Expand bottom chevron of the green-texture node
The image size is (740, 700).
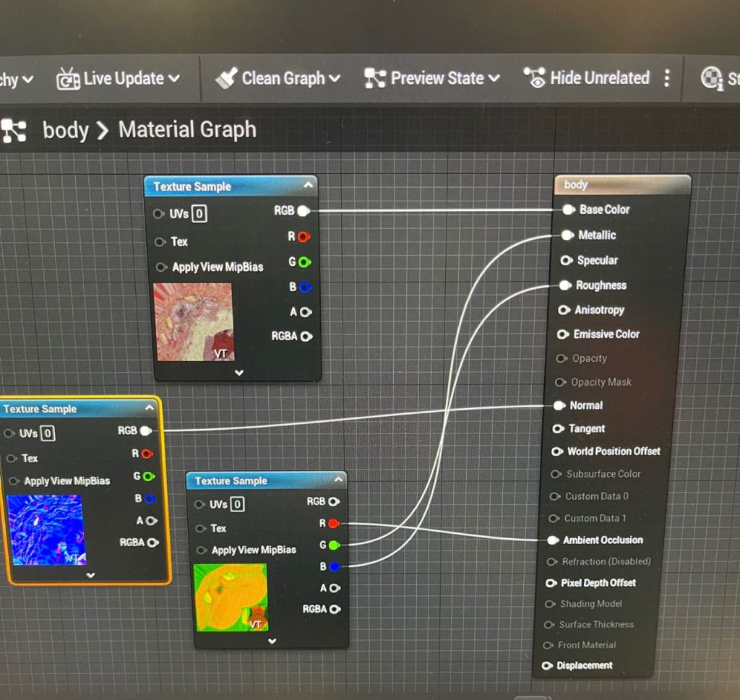point(272,641)
